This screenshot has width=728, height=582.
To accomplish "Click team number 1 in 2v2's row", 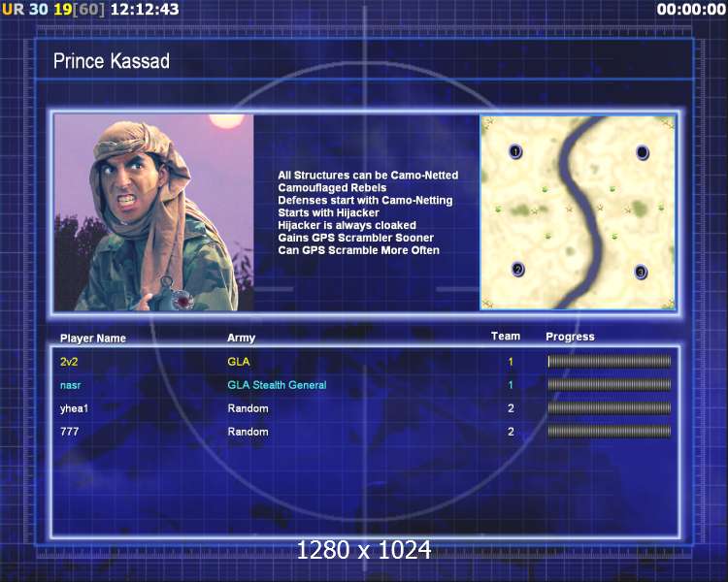I will (511, 362).
